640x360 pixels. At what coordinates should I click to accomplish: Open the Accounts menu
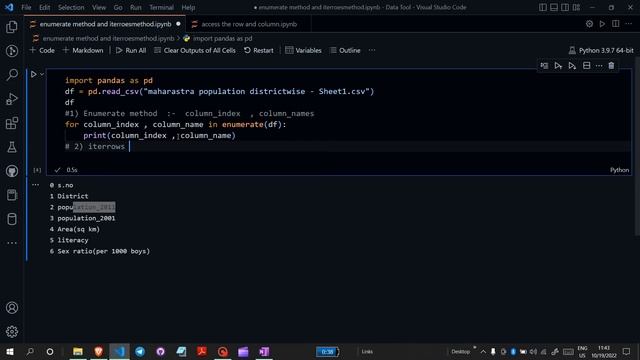point(12,307)
